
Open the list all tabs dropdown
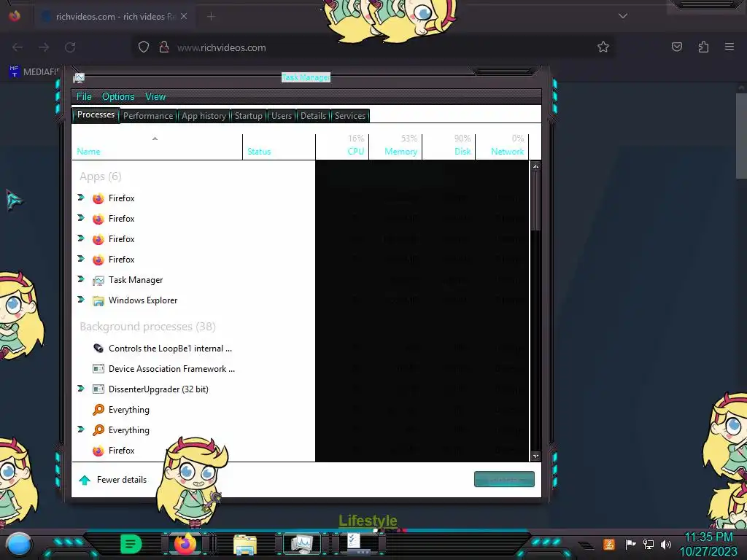[x=623, y=16]
